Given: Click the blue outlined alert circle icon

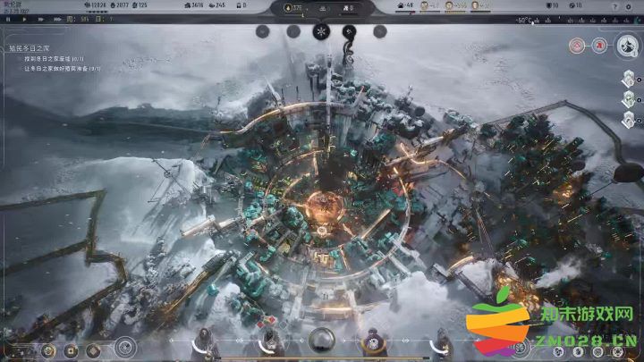Looking at the screenshot, I should 599,46.
